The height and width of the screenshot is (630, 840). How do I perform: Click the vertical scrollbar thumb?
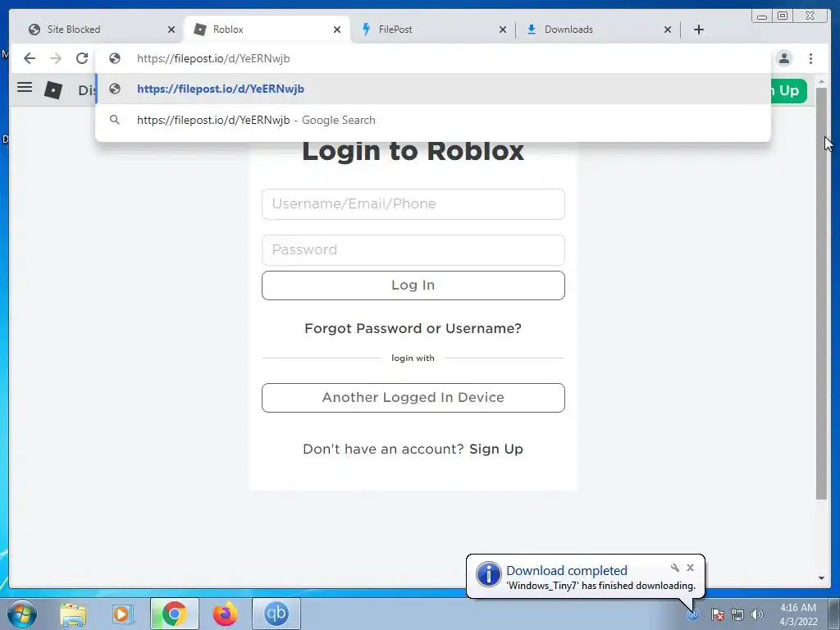tap(821, 293)
